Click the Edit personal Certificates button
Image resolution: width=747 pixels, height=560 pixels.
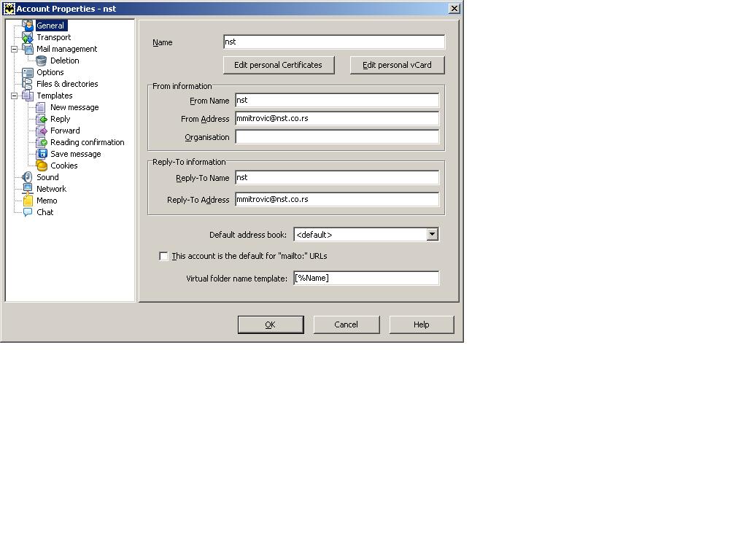click(x=278, y=65)
